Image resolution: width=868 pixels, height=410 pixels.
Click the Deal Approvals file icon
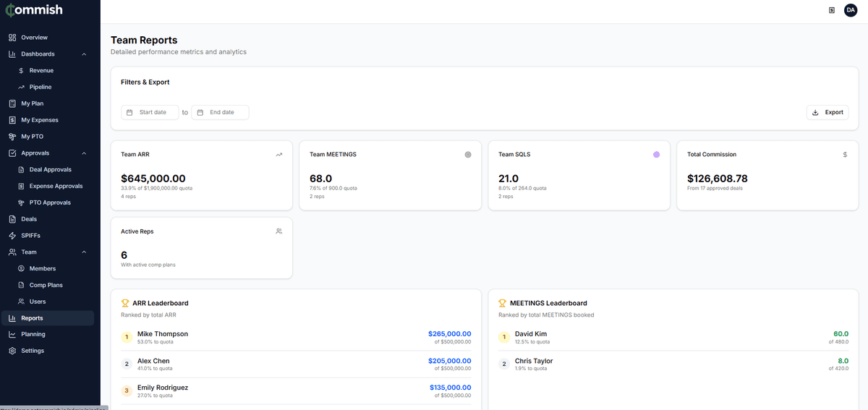(22, 170)
